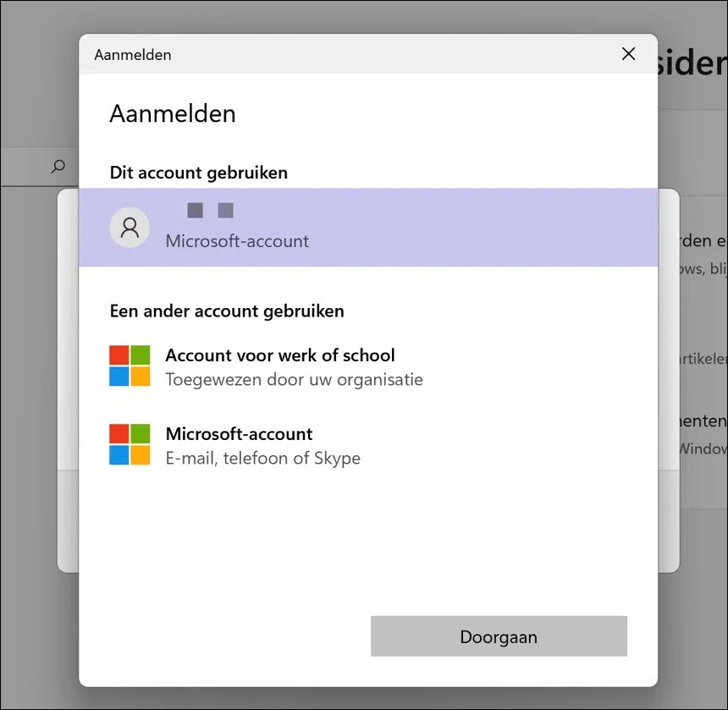Choose Microsoft-account with E-mail, telefoon of Skype
The height and width of the screenshot is (710, 728).
(x=368, y=445)
